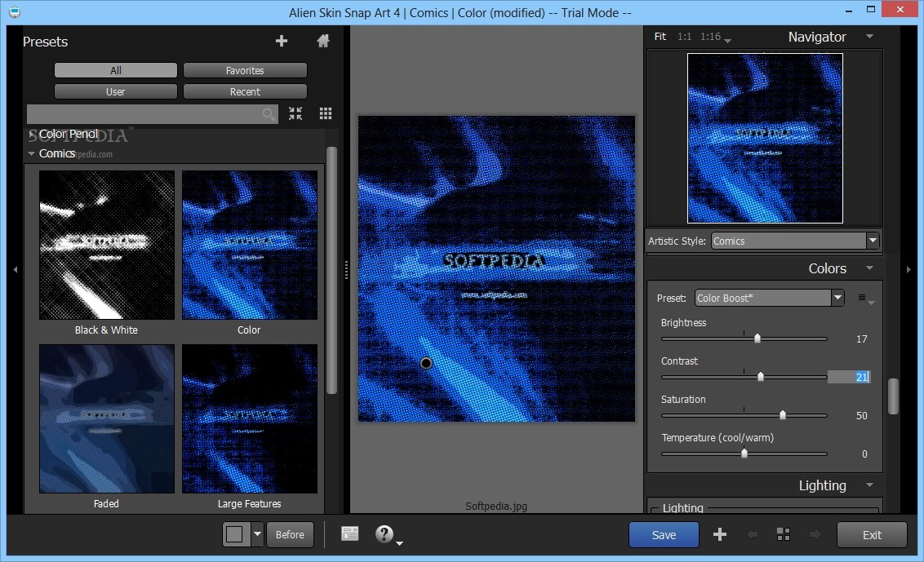This screenshot has height=562, width=924.
Task: Click the presets list scrollbar
Action: click(331, 270)
